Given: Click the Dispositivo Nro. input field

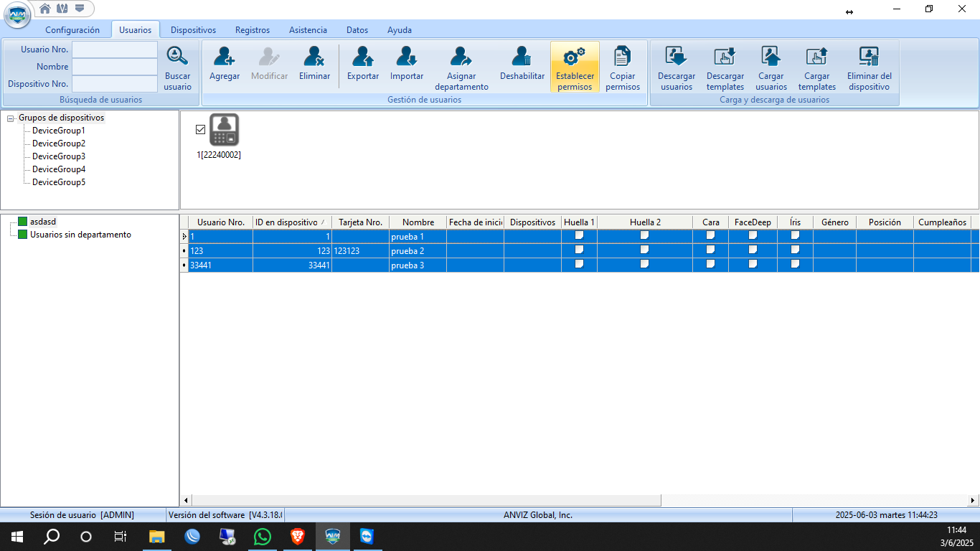Looking at the screenshot, I should [115, 84].
